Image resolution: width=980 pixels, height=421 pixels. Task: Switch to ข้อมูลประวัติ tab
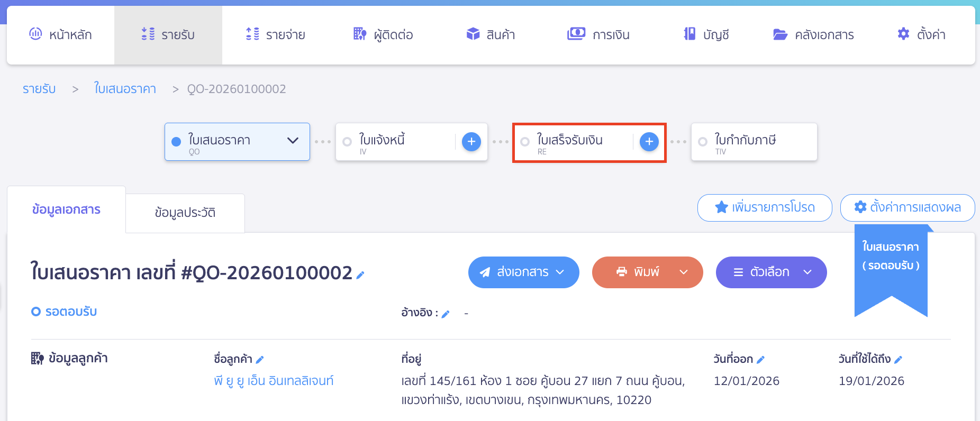click(185, 213)
